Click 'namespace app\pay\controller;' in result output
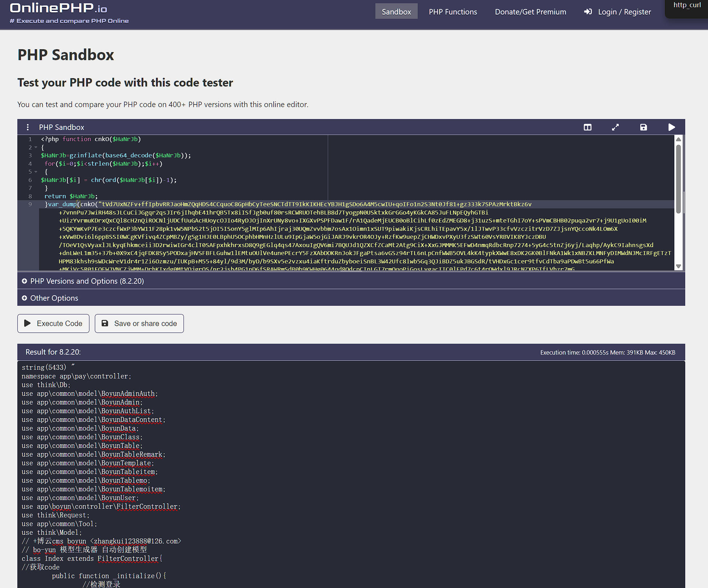The image size is (708, 588). [x=76, y=376]
